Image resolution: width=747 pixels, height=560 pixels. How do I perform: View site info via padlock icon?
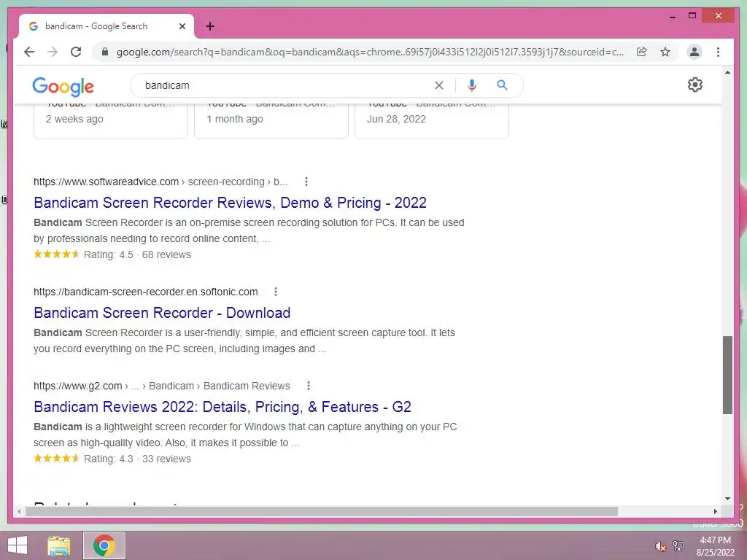coord(105,52)
